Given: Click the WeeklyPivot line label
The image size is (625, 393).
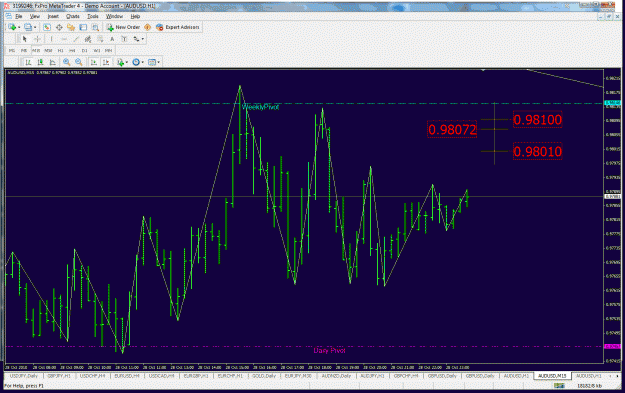Looking at the screenshot, I should (260, 107).
